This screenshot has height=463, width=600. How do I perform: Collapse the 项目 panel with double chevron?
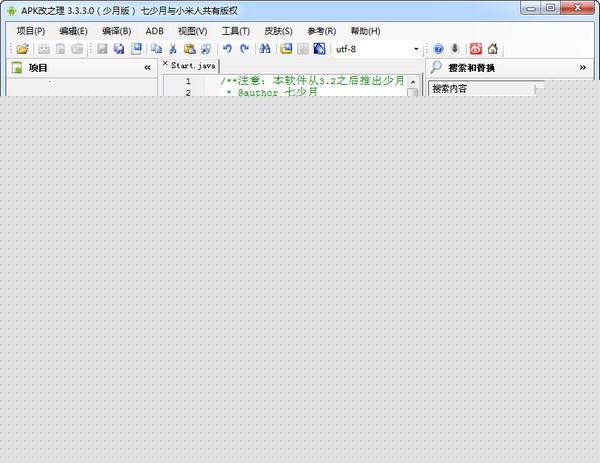tap(148, 68)
